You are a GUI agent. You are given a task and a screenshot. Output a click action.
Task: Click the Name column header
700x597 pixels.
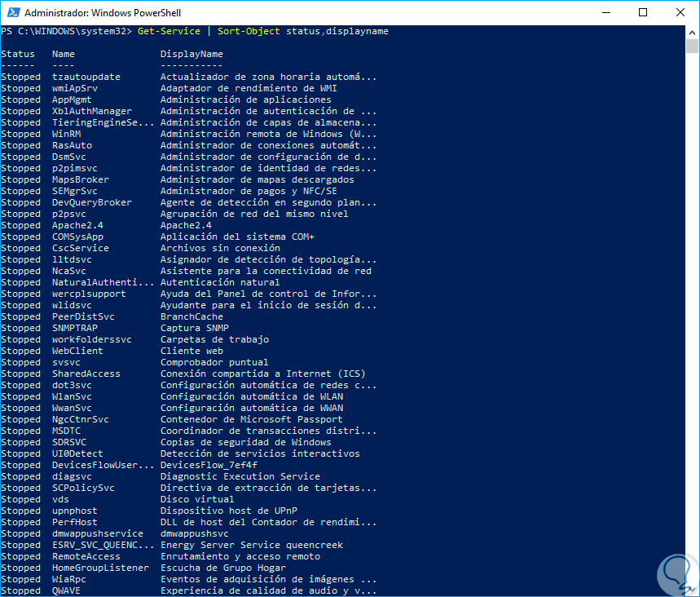click(x=64, y=54)
